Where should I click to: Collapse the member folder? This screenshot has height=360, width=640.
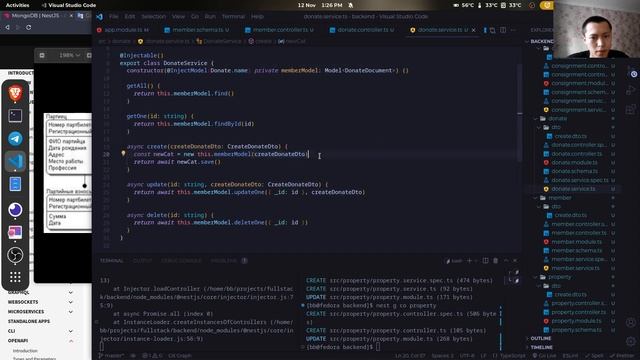coord(560,198)
